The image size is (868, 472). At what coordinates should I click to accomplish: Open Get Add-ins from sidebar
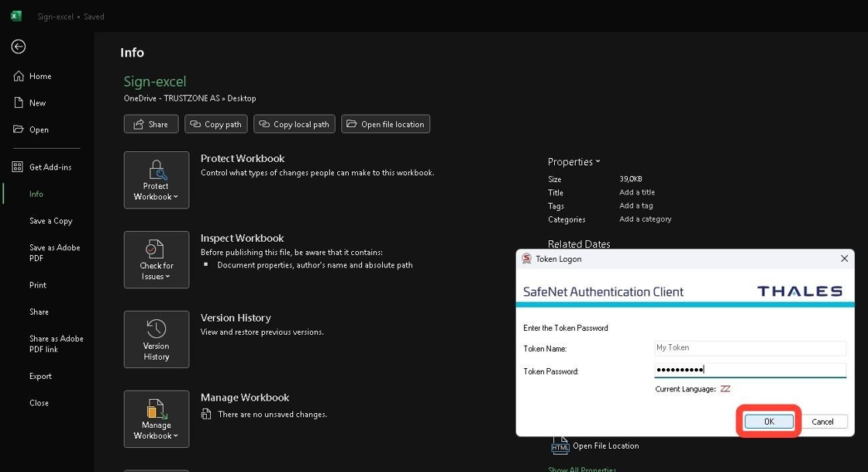[x=50, y=167]
